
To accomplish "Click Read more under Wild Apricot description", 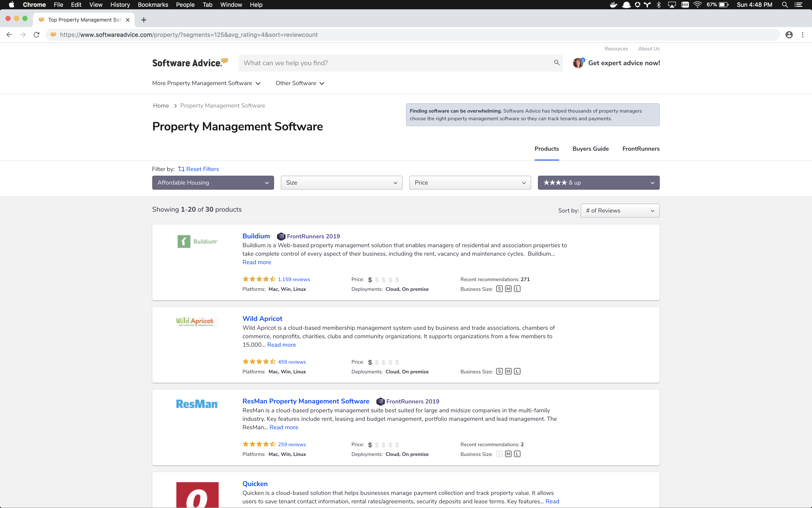I will point(281,344).
